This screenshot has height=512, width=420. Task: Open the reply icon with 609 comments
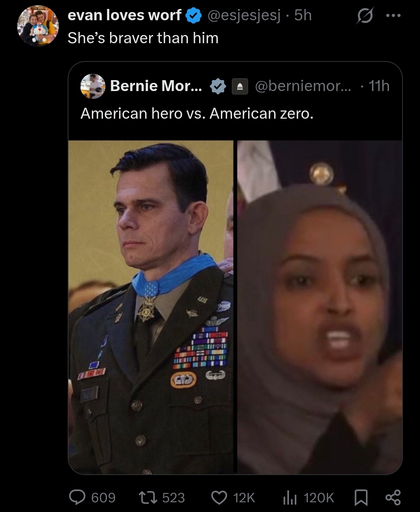click(78, 497)
